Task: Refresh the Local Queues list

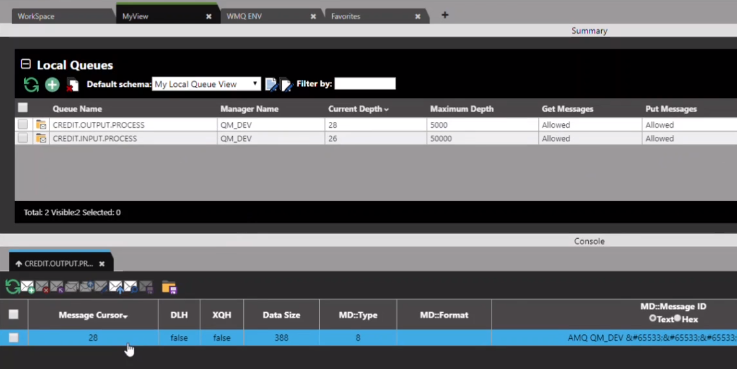Action: click(31, 85)
